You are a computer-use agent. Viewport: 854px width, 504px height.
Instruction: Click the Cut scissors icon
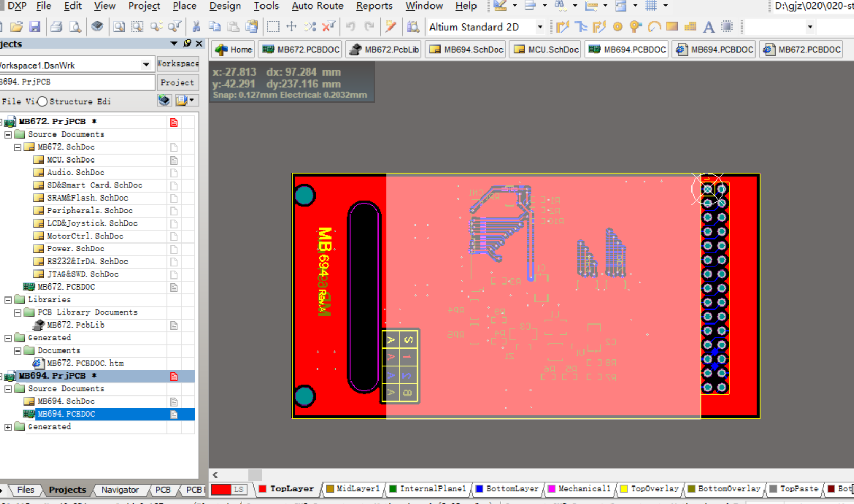196,26
